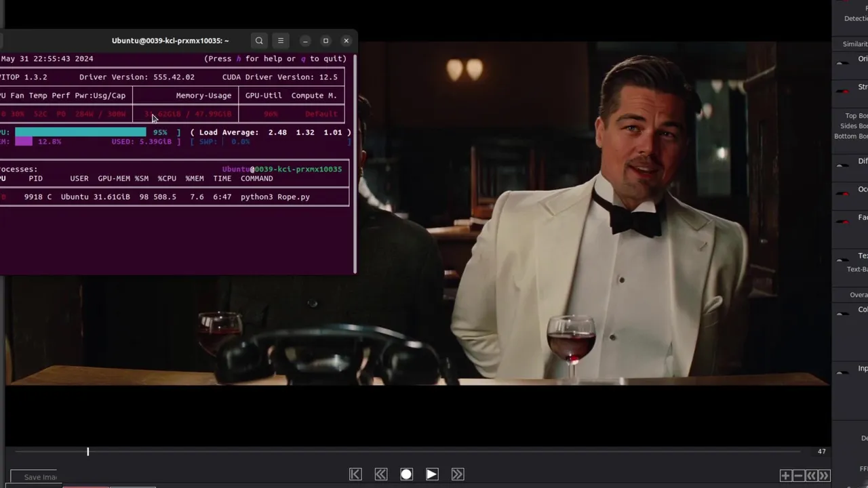Image resolution: width=868 pixels, height=488 pixels.
Task: Click the 'Top Bor' label in the right panel
Action: pyautogui.click(x=856, y=116)
